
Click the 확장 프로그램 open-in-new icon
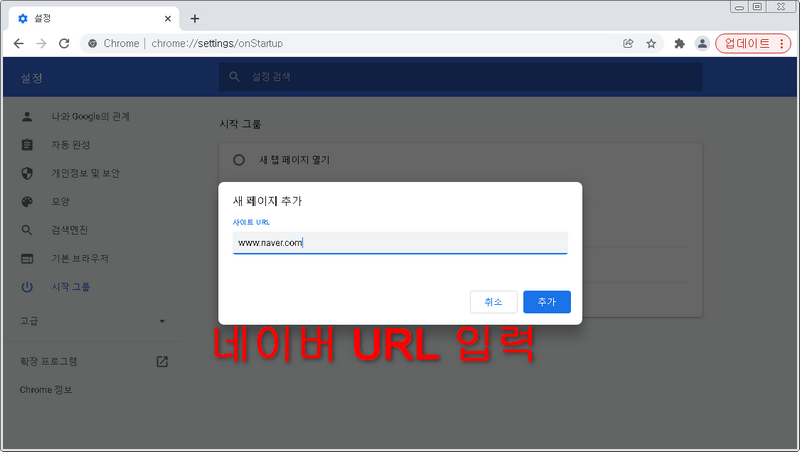(x=162, y=361)
